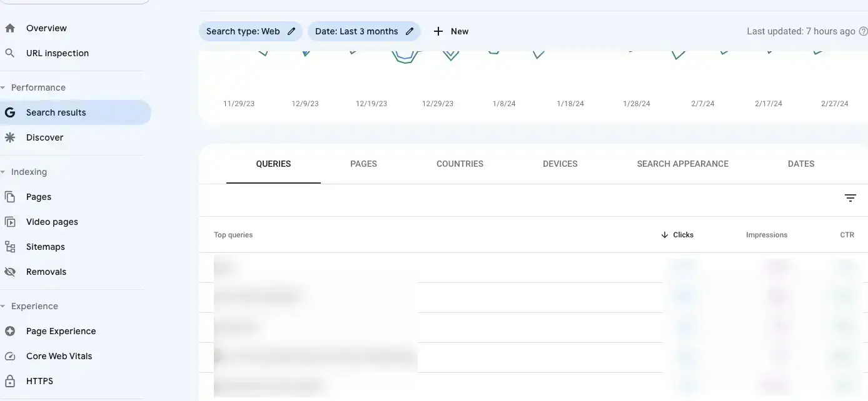Click the Google G Search results icon
Screen dimensions: 868x401
(10, 112)
